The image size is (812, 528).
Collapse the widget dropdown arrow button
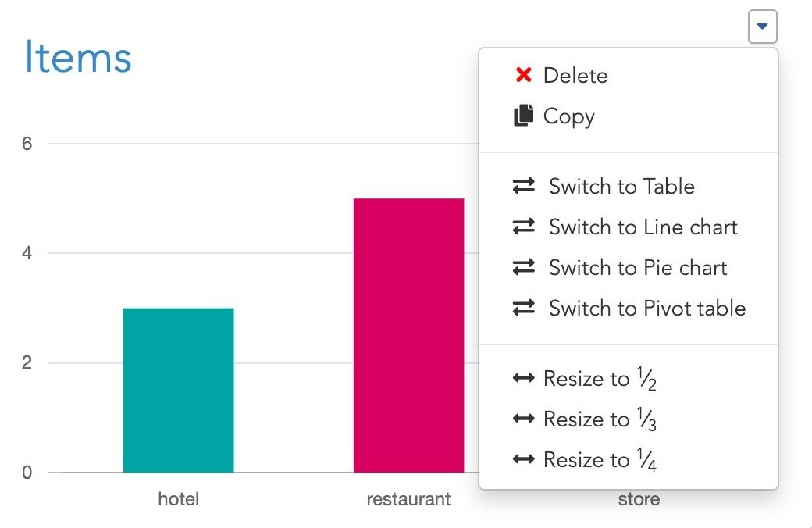click(762, 27)
